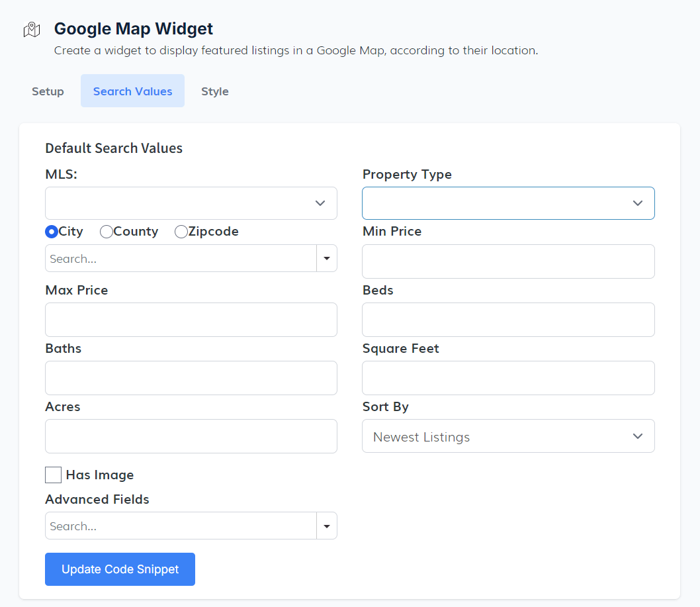Focus the Min Price input
The width and height of the screenshot is (700, 607).
507,261
